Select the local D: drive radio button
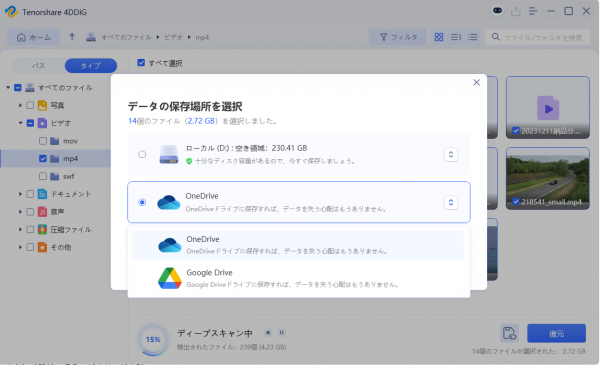 pos(142,154)
